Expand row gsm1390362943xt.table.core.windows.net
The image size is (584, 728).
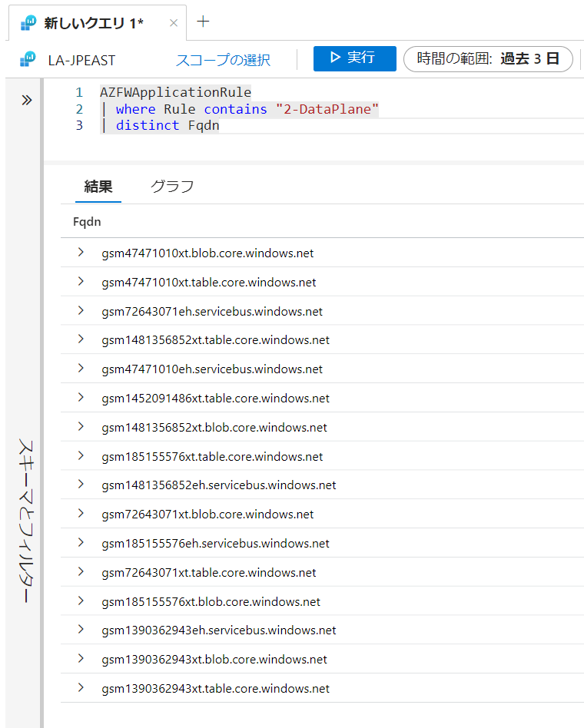tap(81, 688)
